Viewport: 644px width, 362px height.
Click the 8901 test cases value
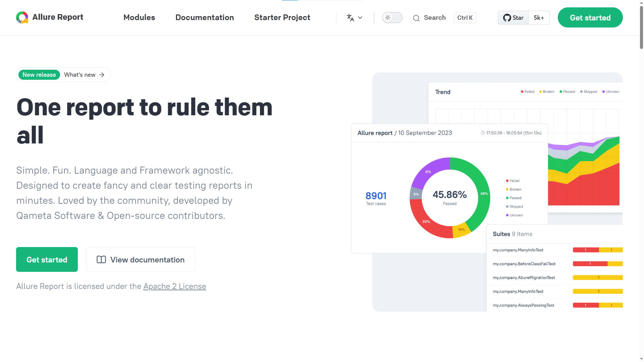coord(376,196)
